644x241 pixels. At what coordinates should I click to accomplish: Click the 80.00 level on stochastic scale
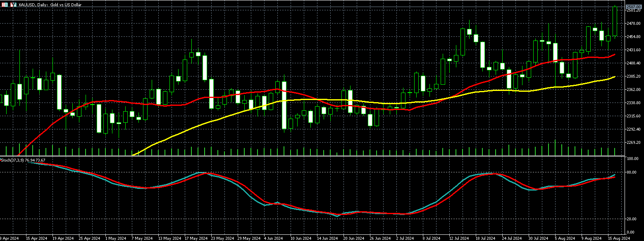pos(632,172)
